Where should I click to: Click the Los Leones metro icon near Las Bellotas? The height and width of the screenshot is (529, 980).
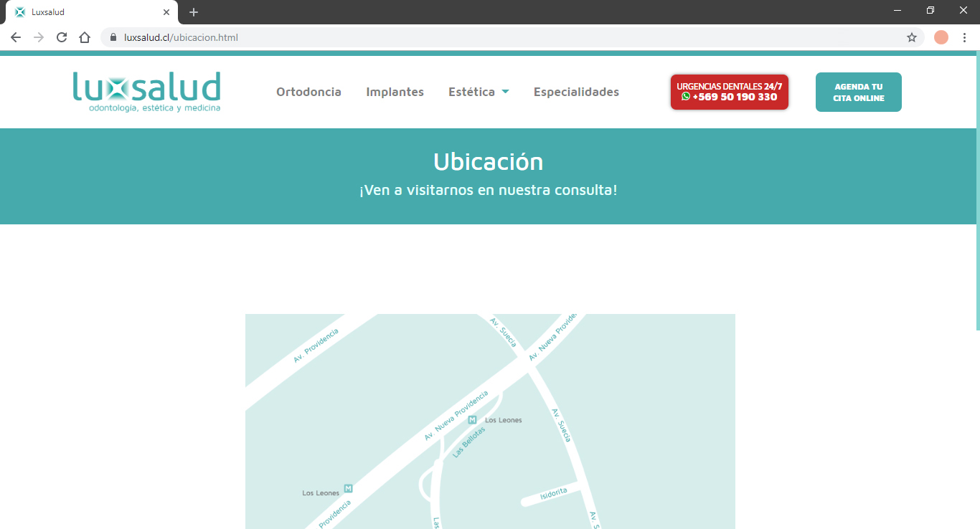click(472, 420)
